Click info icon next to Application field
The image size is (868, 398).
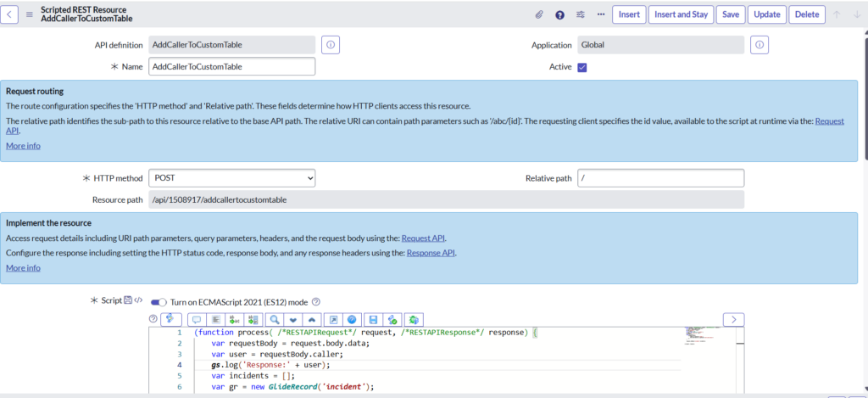759,44
